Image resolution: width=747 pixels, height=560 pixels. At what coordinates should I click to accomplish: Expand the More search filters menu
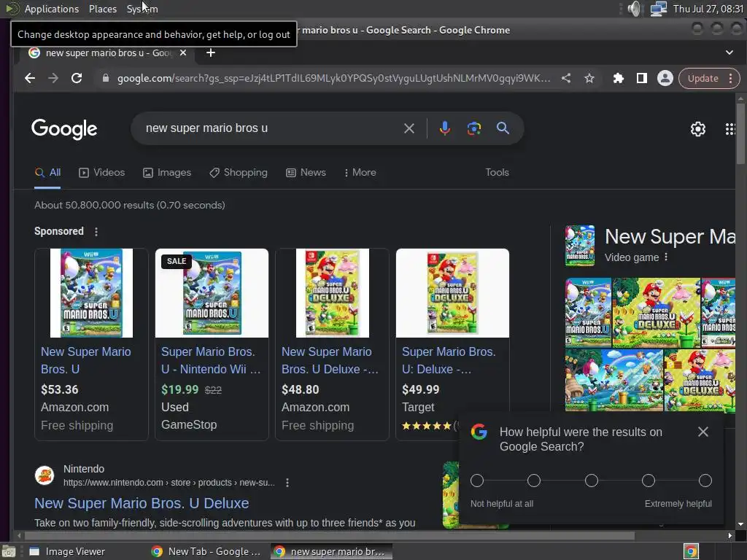360,172
